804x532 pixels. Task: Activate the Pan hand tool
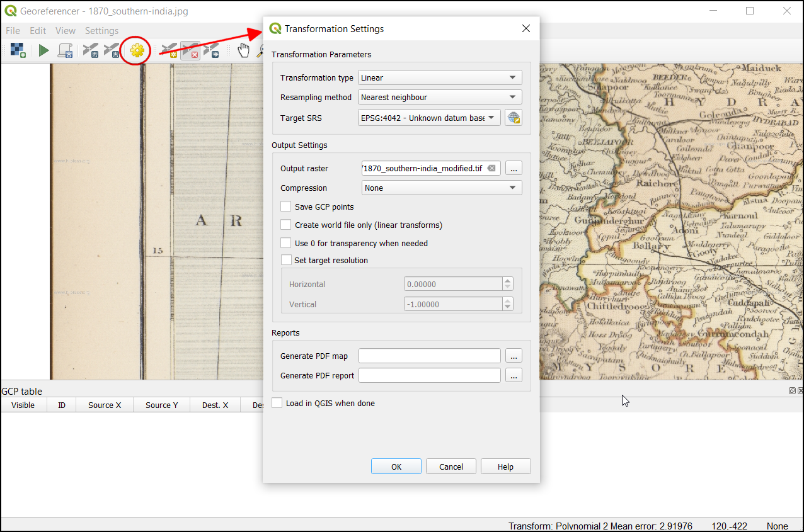point(243,50)
